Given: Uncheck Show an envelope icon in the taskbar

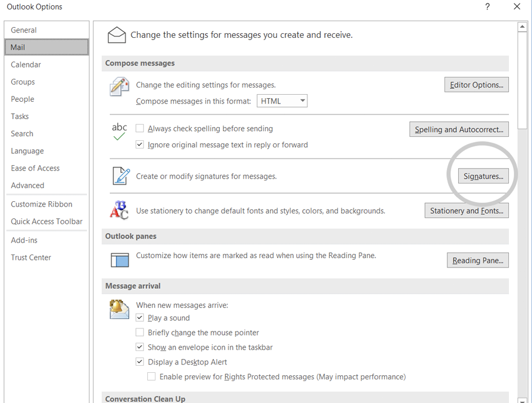Looking at the screenshot, I should (140, 347).
